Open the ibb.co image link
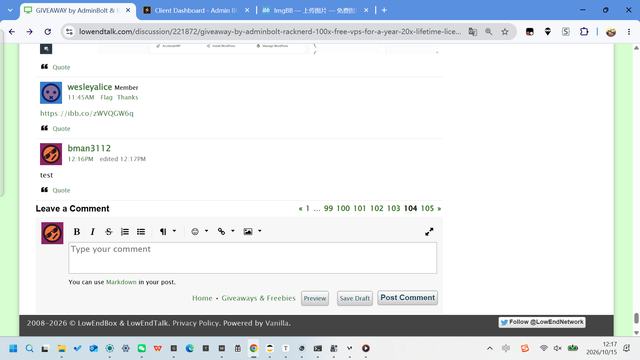 [87, 113]
